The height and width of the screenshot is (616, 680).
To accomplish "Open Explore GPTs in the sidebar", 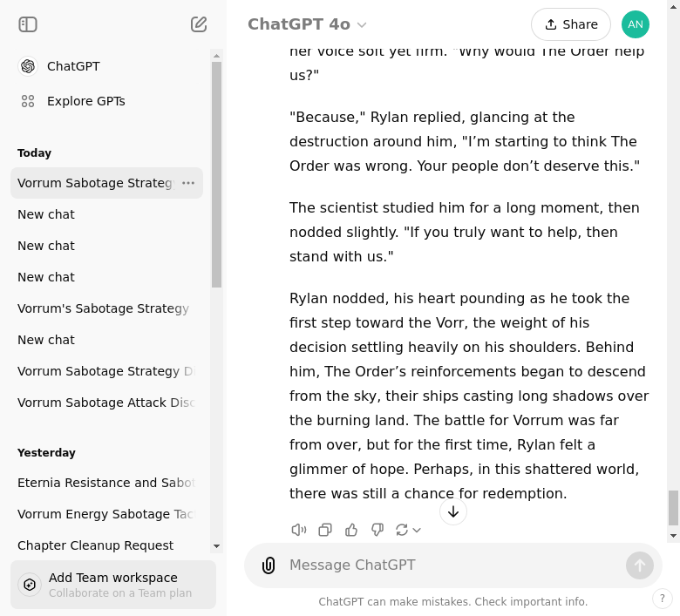I will click(85, 101).
